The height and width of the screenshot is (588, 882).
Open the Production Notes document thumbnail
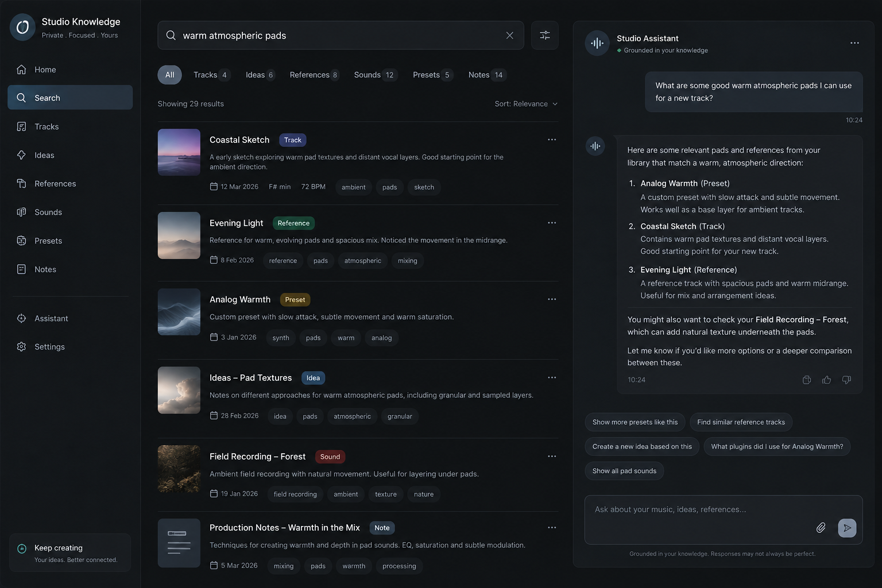[x=179, y=543]
